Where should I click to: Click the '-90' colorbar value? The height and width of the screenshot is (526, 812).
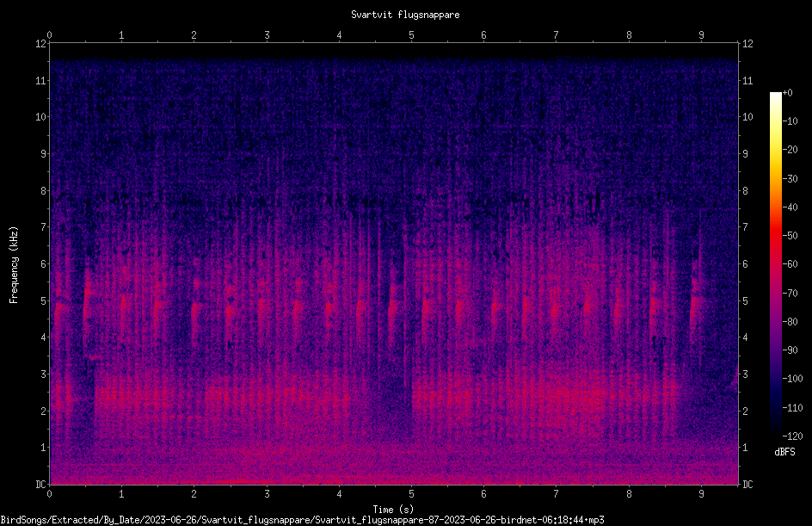tap(790, 350)
